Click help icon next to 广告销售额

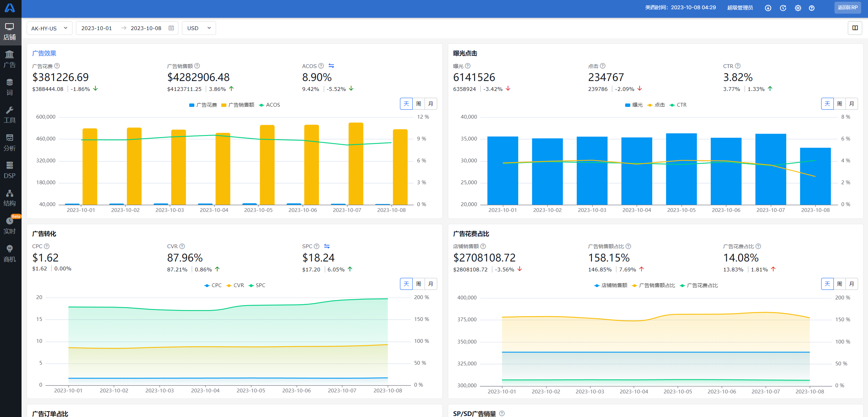click(197, 66)
